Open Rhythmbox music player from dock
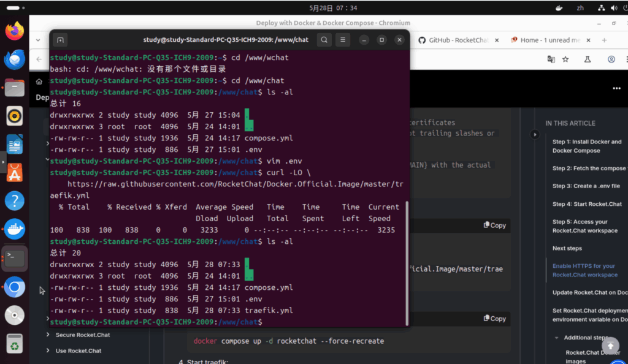 click(x=15, y=116)
